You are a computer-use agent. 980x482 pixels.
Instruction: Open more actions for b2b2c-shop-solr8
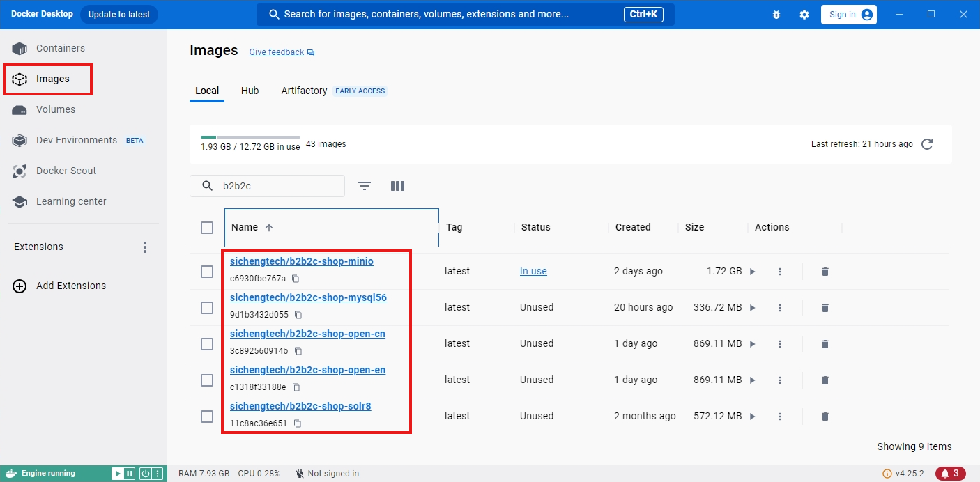click(x=780, y=417)
